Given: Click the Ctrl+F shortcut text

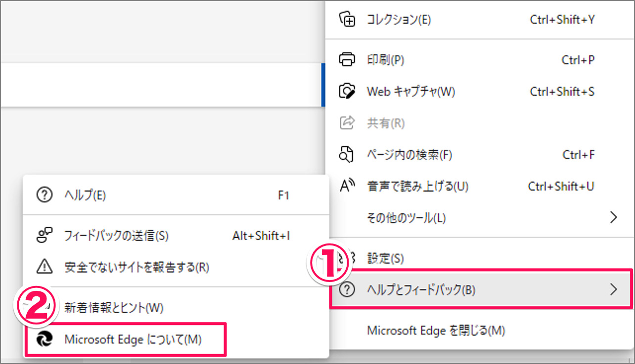Looking at the screenshot, I should point(578,155).
